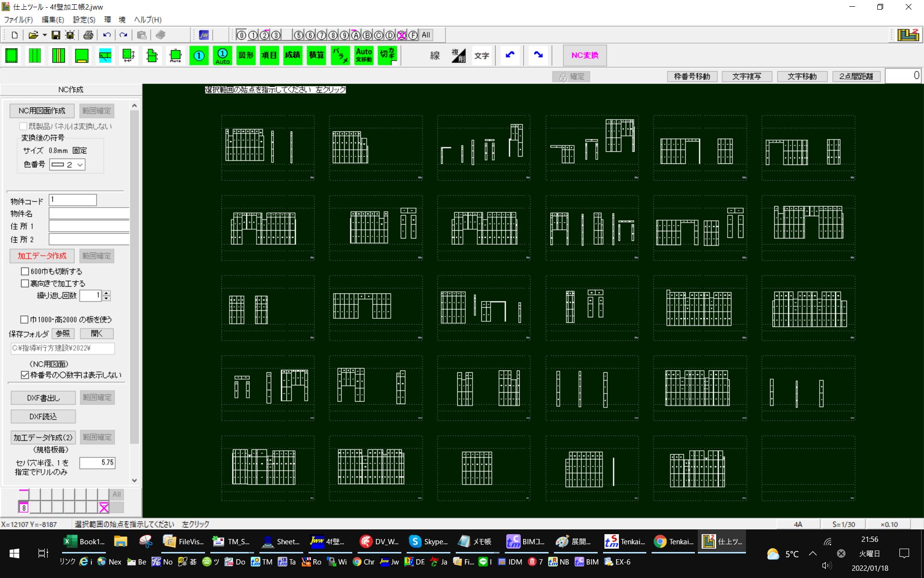Image resolution: width=924 pixels, height=578 pixels.
Task: Click the top-right building panel icon
Action: (x=908, y=35)
